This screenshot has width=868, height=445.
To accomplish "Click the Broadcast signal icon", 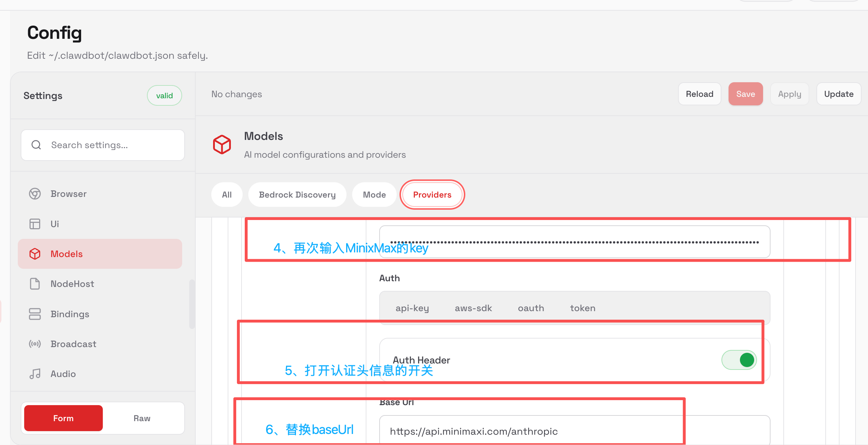I will point(35,344).
